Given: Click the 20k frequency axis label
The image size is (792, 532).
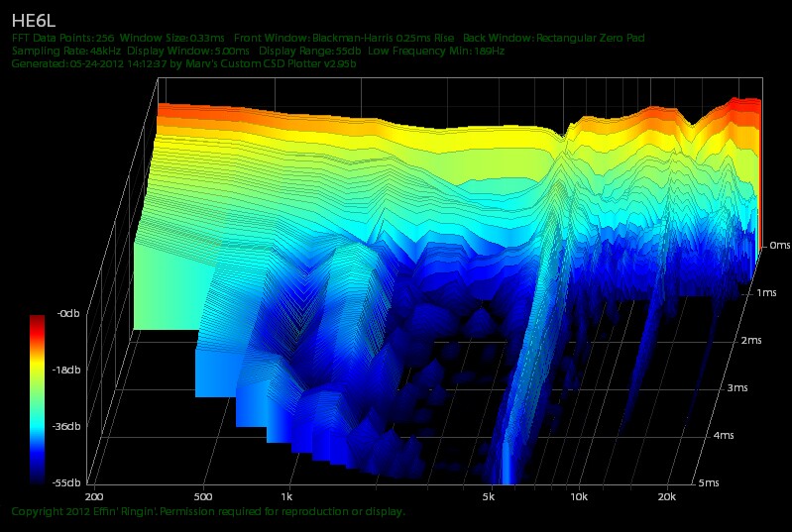Looking at the screenshot, I should pos(667,497).
